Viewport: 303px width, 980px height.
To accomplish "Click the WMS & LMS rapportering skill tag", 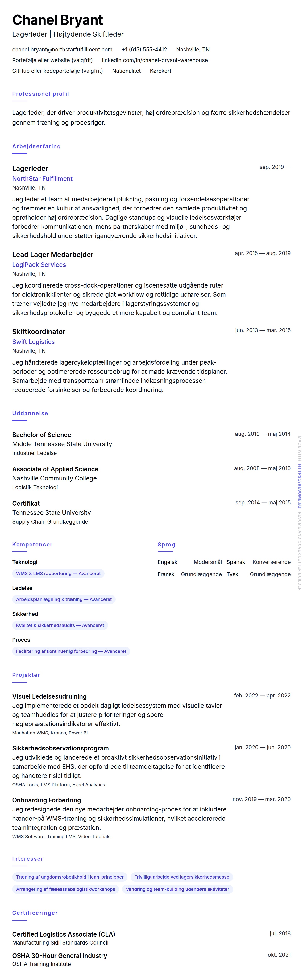I will pos(58,573).
